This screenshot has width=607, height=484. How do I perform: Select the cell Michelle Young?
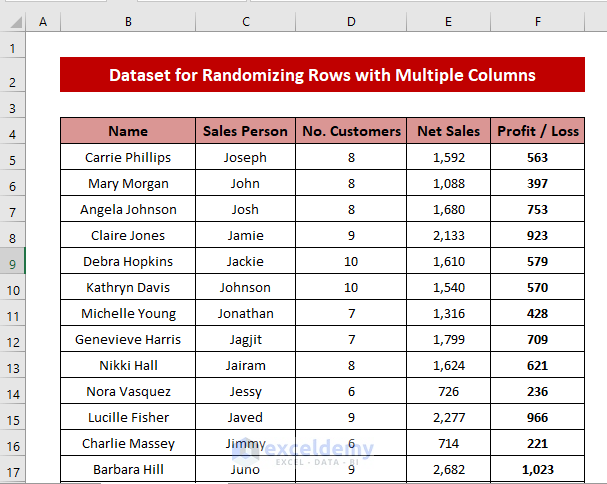[x=128, y=313]
